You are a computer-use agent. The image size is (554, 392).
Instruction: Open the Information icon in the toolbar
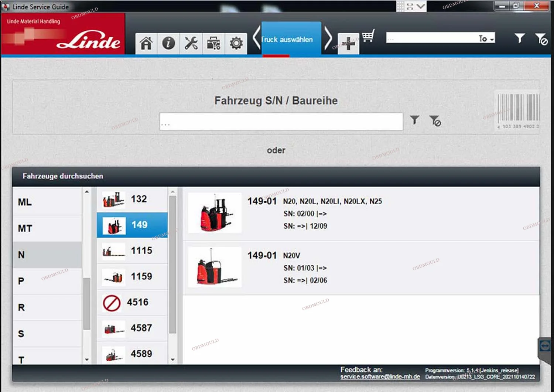(168, 44)
